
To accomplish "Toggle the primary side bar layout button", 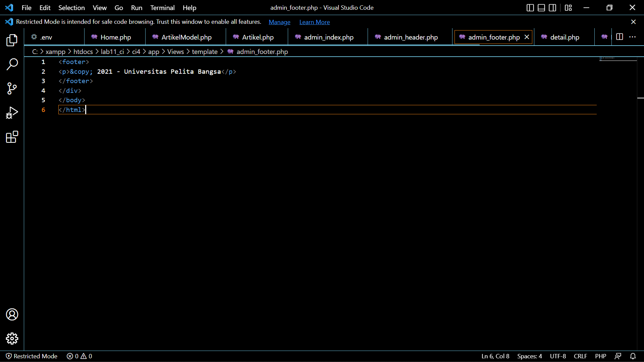I will (530, 8).
